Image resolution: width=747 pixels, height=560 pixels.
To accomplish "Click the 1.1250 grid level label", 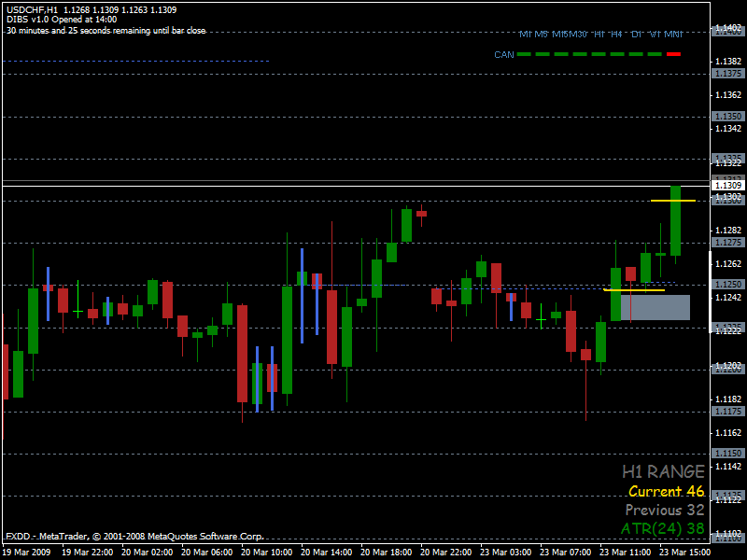I will [728, 285].
